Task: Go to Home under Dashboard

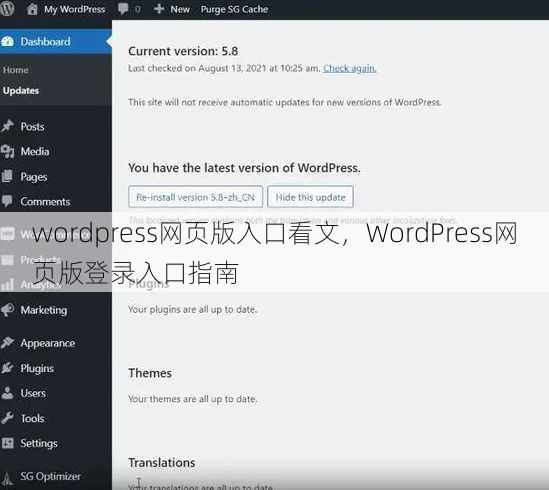Action: (16, 70)
